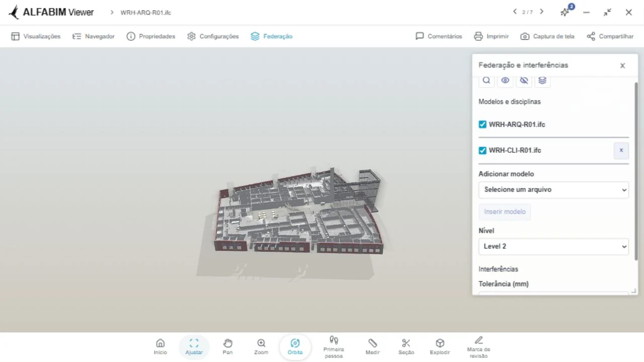The height and width of the screenshot is (362, 644).
Task: Click the layers stack icon
Action: coord(542,80)
